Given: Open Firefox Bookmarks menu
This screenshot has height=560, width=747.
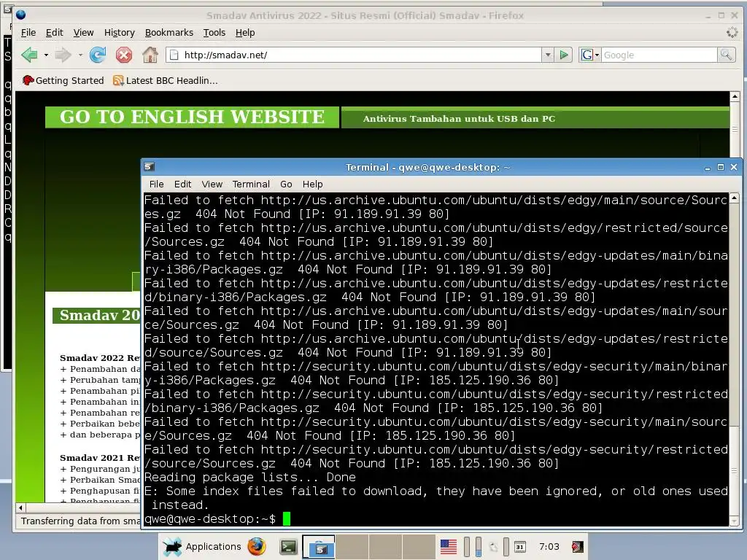Looking at the screenshot, I should point(169,32).
